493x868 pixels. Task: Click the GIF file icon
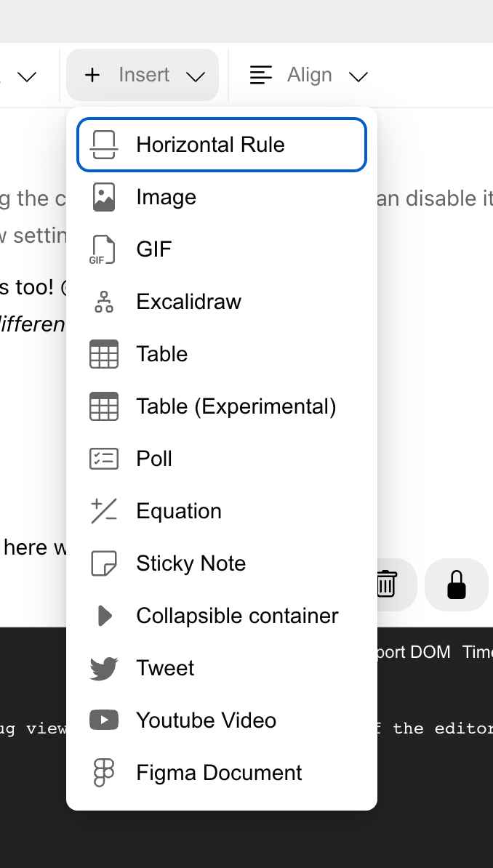[x=104, y=249]
